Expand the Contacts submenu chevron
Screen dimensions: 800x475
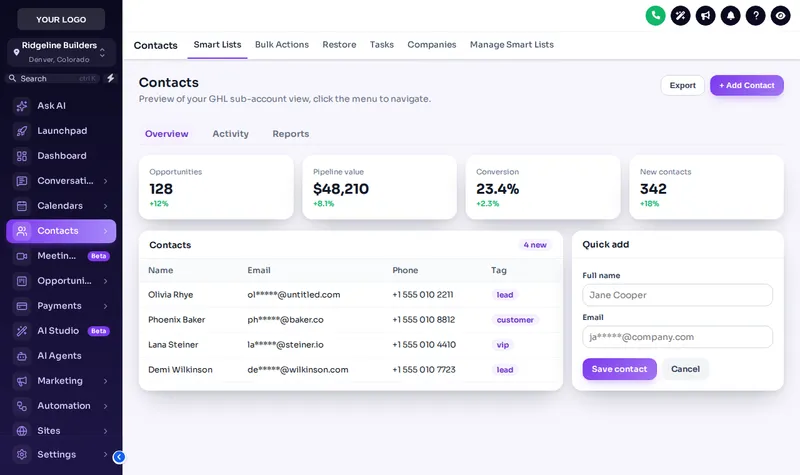[106, 231]
